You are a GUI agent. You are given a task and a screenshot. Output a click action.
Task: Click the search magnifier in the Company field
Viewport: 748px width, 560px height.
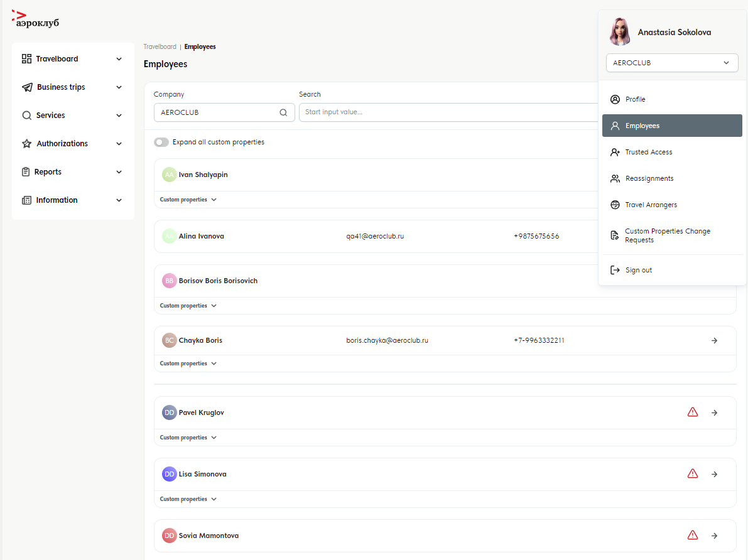[x=283, y=112]
